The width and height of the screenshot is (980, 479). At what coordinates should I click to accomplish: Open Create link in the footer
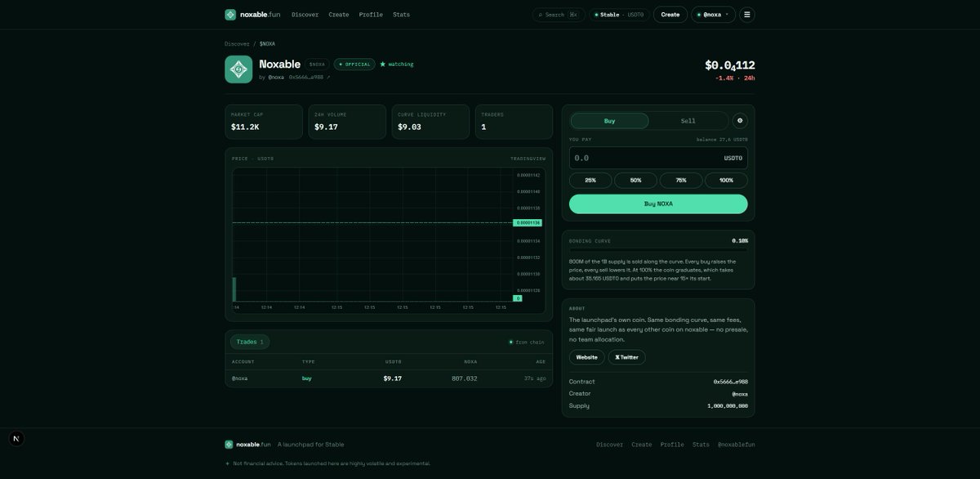click(642, 445)
